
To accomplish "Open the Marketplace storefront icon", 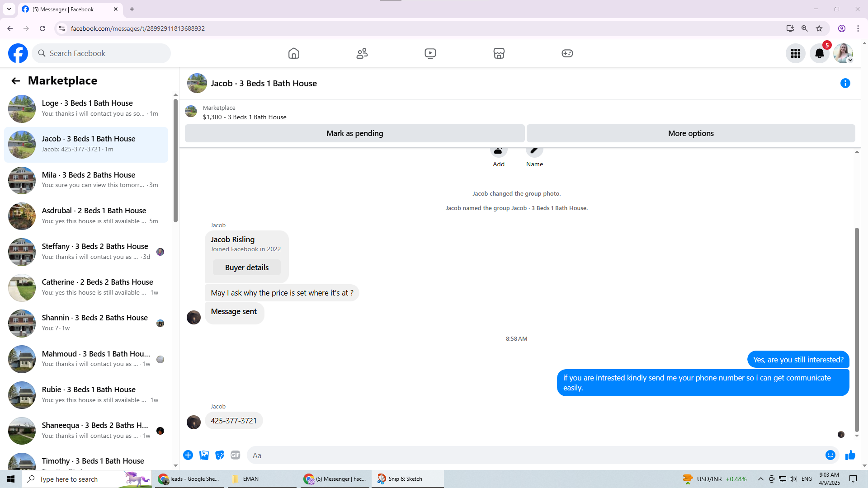I will click(499, 53).
